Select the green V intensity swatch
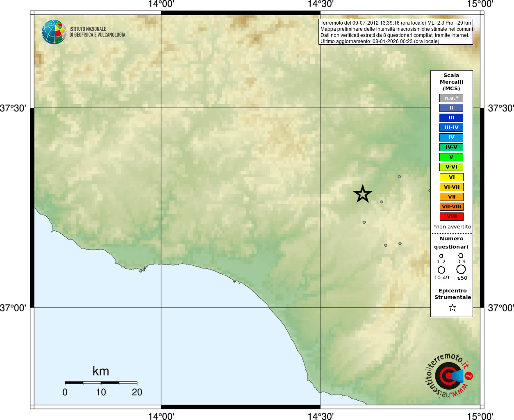 coord(451,157)
